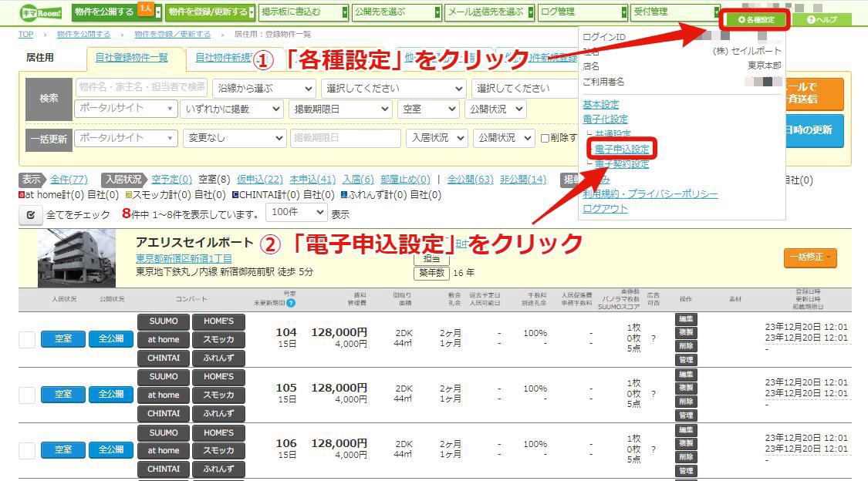Click the ログアウト link
The image size is (868, 481).
[605, 208]
